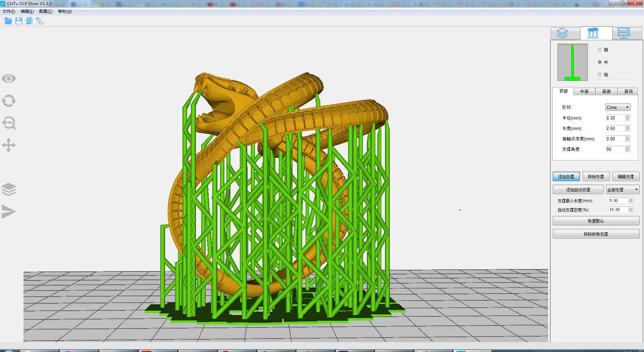Viewport: 644px width, 352px height.
Task: Click the save floppy disk icon
Action: tap(19, 21)
